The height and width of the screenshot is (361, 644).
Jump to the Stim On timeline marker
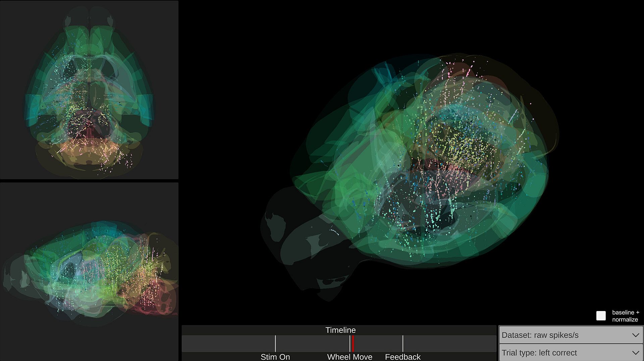pyautogui.click(x=275, y=344)
